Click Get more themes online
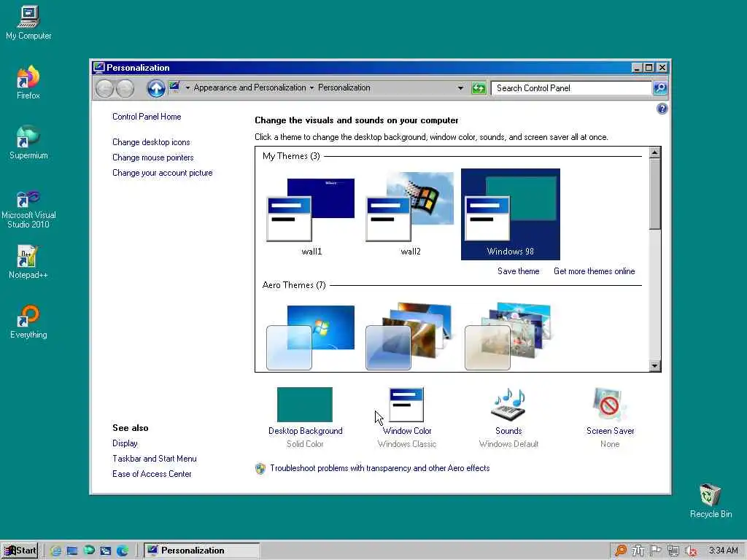 (594, 271)
